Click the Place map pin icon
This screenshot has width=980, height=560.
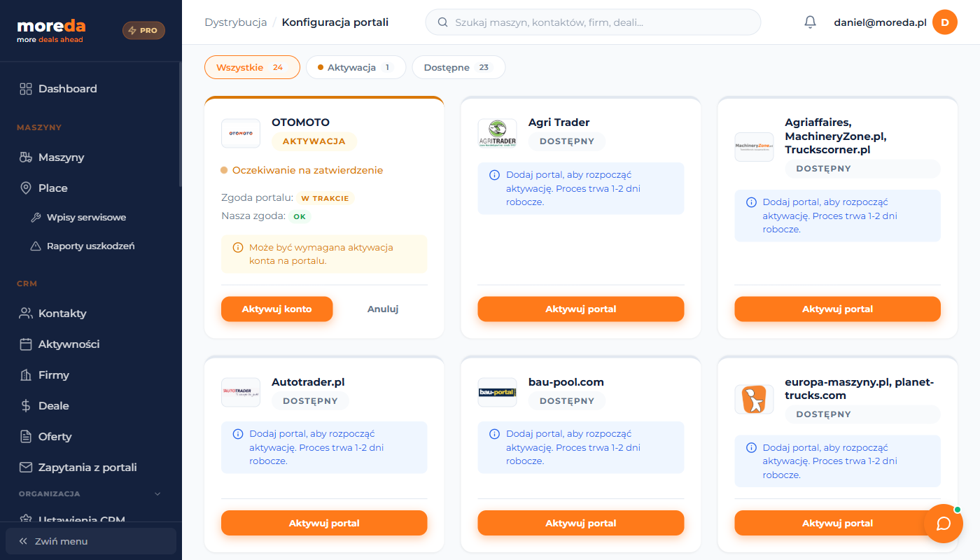[x=26, y=188]
